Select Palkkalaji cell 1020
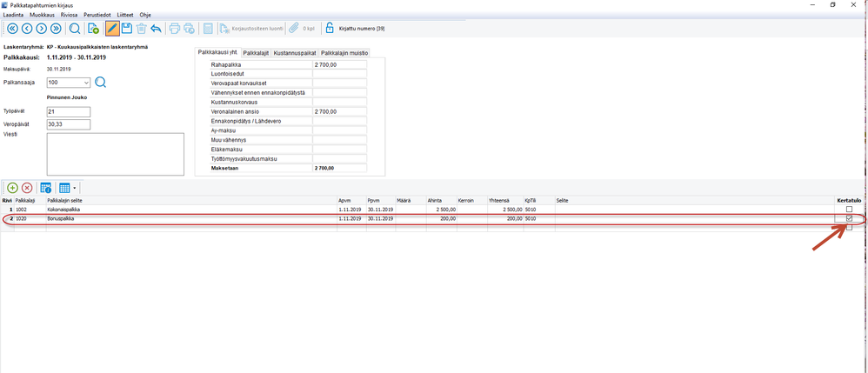This screenshot has width=868, height=373. (30, 218)
